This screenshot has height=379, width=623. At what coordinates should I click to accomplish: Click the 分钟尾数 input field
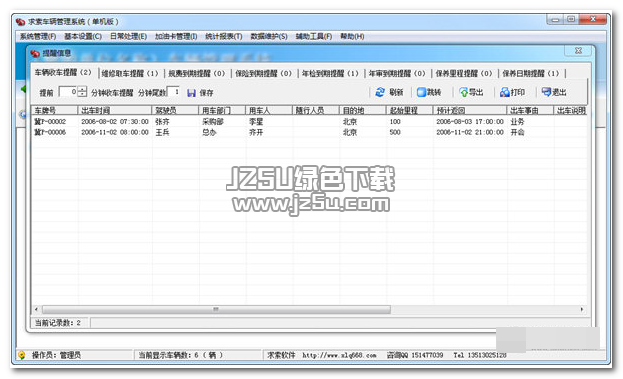(x=173, y=92)
